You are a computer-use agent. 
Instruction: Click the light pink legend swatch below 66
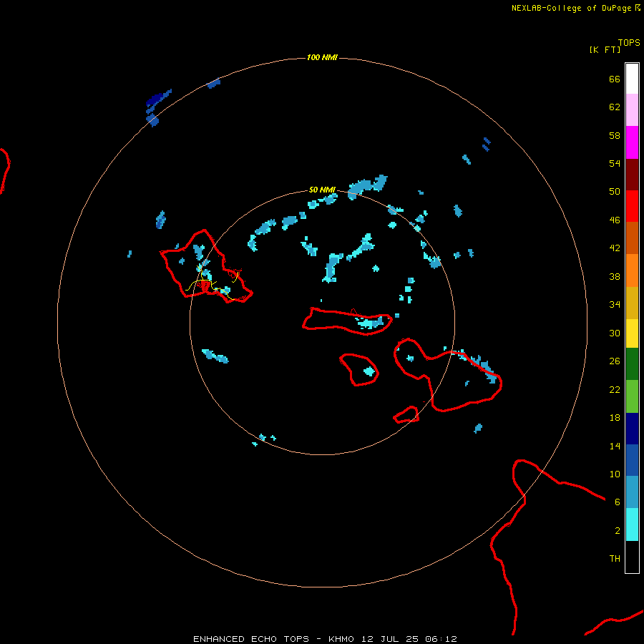(632, 109)
